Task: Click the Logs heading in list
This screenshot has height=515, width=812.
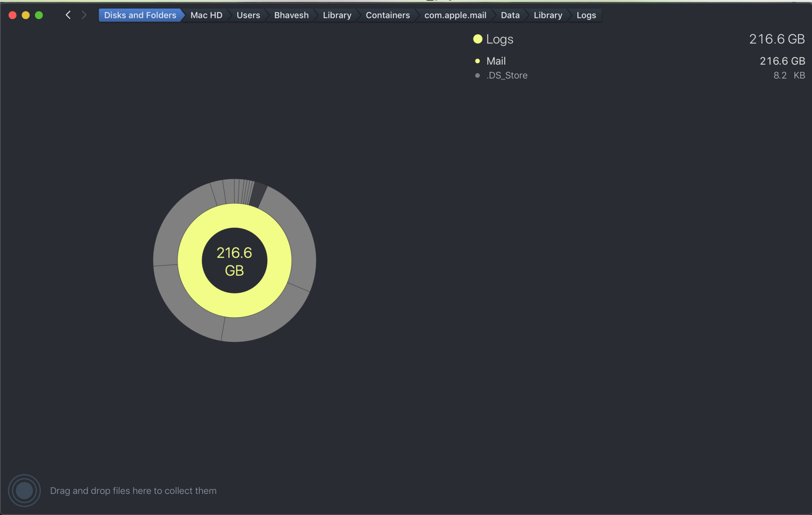Action: coord(499,39)
